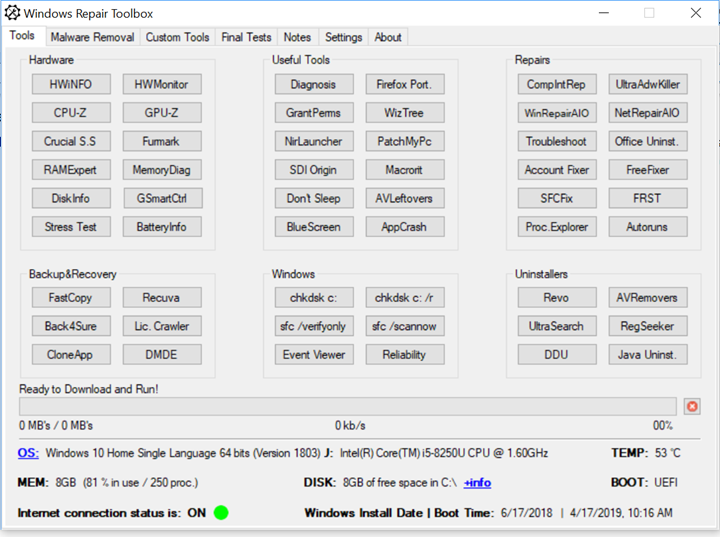Open GPU-Z
The height and width of the screenshot is (537, 720).
162,113
